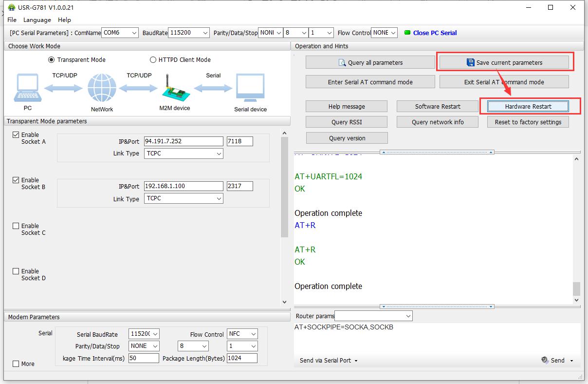Click the Package Length field 1024
This screenshot has width=588, height=384.
[x=242, y=358]
